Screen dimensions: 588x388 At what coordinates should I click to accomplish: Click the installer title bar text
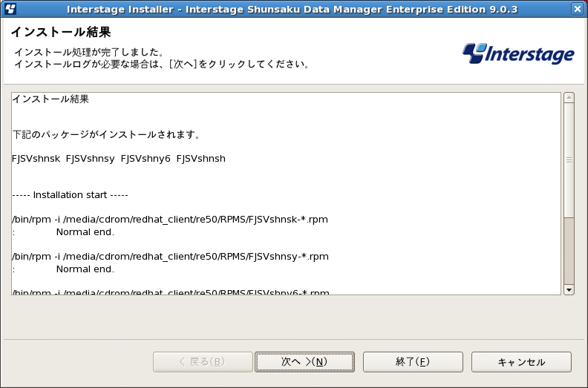click(292, 9)
